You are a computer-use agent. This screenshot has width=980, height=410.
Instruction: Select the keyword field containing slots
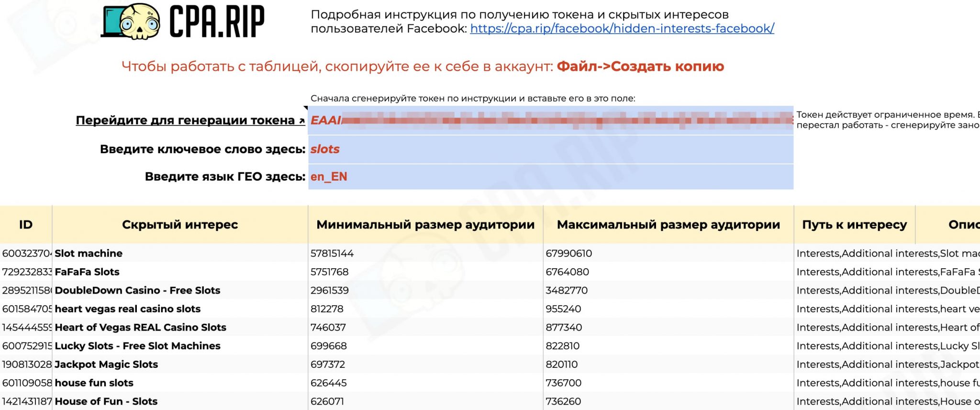click(x=551, y=149)
